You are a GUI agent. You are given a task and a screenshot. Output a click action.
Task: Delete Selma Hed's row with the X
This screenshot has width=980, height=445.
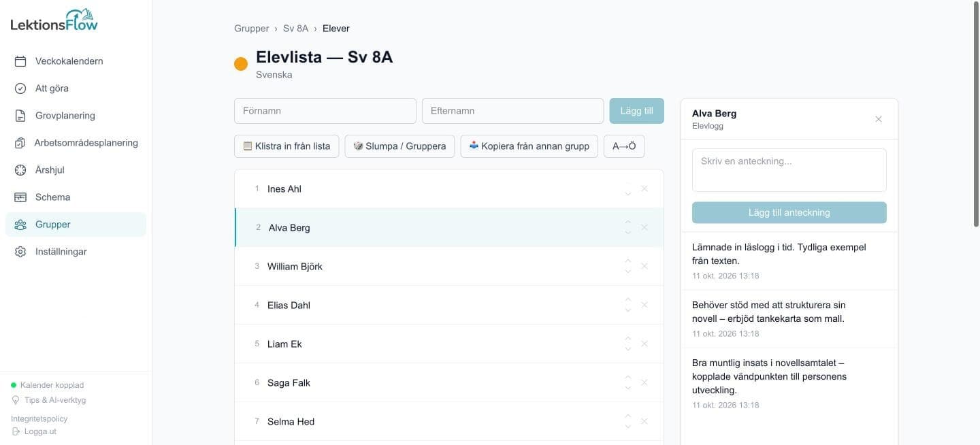[x=644, y=421]
